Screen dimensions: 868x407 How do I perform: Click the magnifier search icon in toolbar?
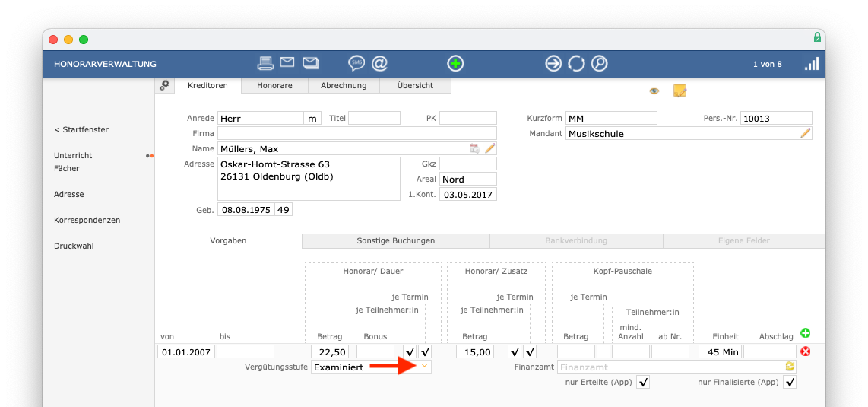coord(599,64)
